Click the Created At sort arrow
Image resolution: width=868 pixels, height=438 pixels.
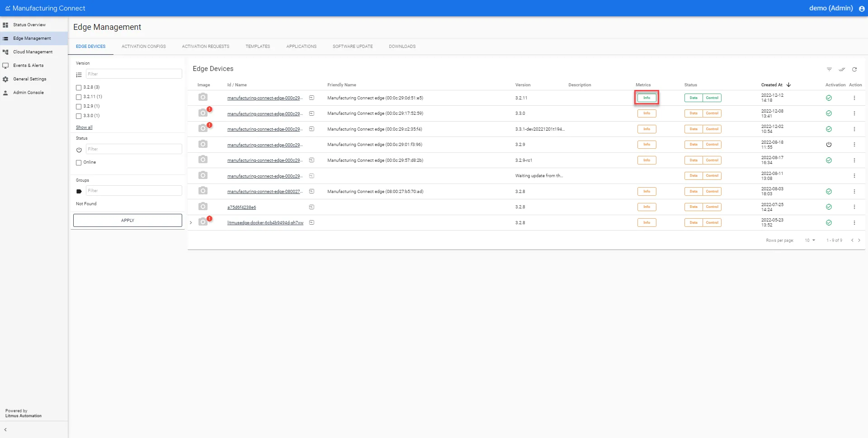click(x=788, y=85)
